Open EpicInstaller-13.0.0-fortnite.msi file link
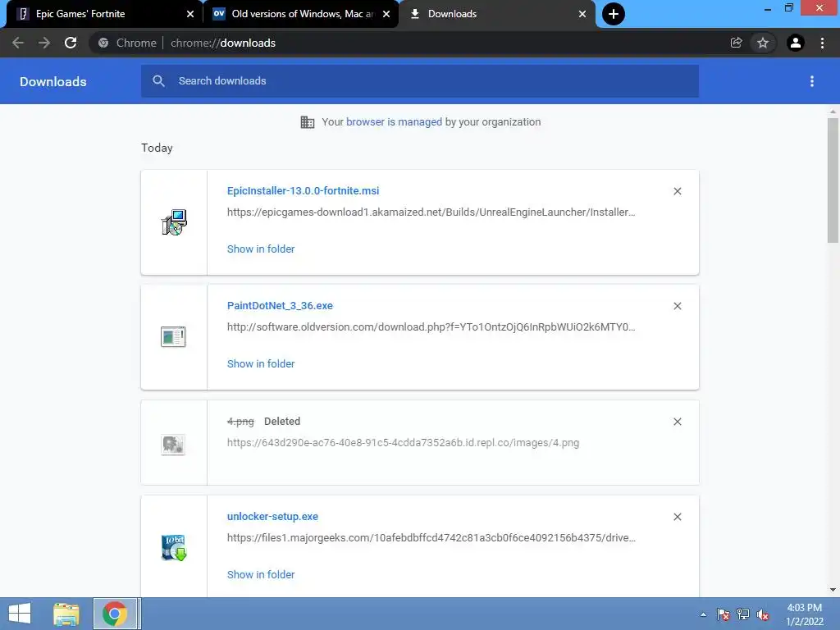The width and height of the screenshot is (840, 630). click(x=303, y=190)
